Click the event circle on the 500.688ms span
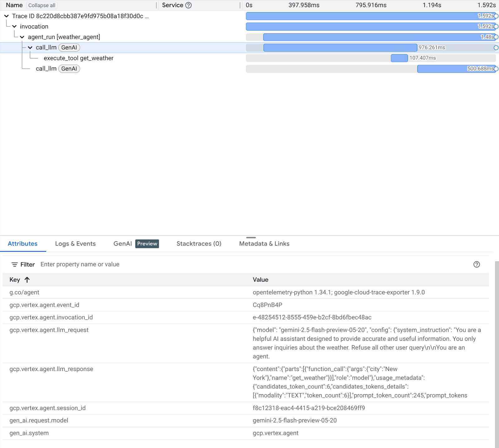 pos(496,69)
